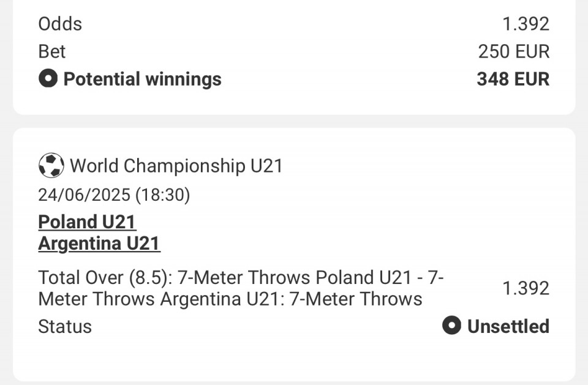The image size is (588, 385).
Task: Open the Argentina U21 team link
Action: point(99,243)
